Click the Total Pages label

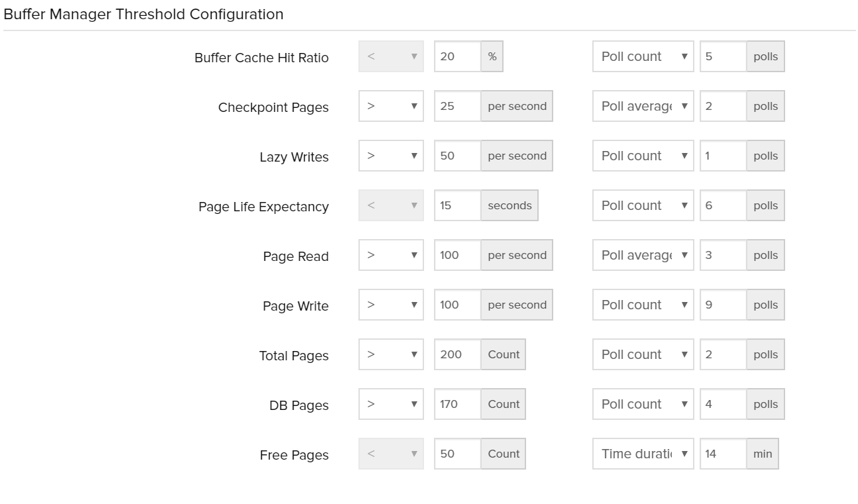point(294,356)
